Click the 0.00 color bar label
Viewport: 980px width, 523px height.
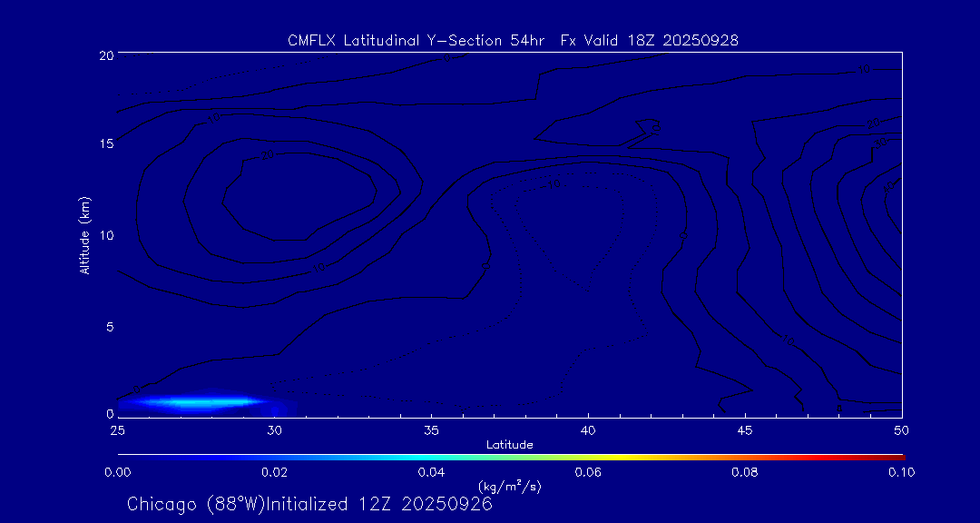118,472
